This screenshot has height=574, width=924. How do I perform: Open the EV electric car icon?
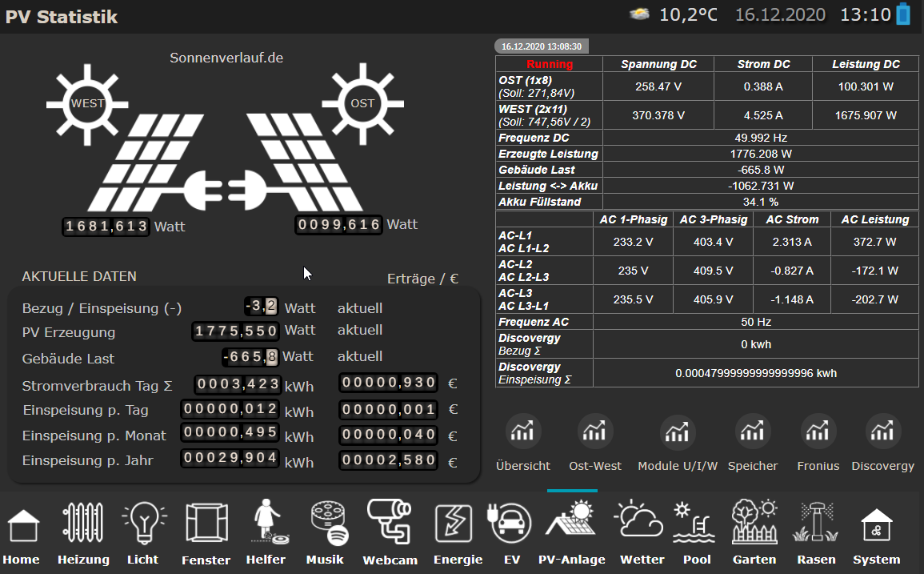(x=512, y=525)
